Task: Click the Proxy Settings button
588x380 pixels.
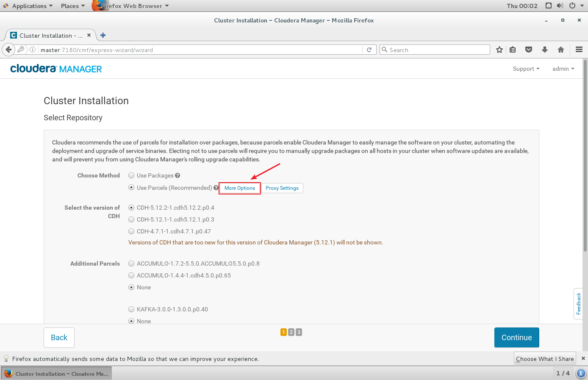Action: tap(282, 188)
